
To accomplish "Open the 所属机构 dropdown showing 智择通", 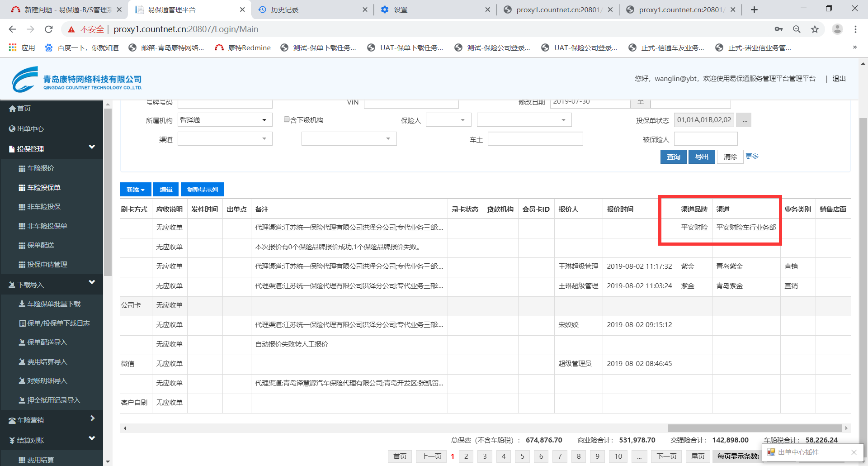I will click(x=225, y=120).
